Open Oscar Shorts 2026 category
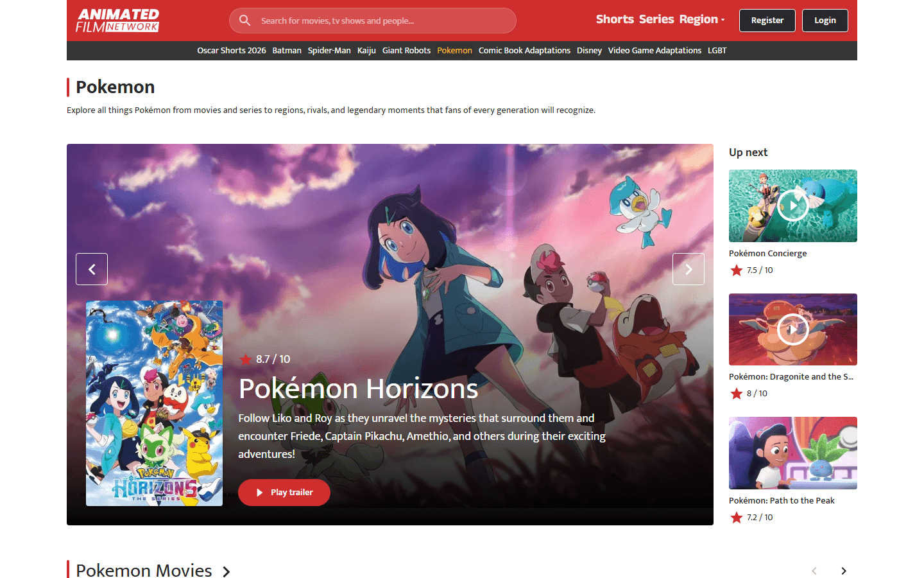 [x=232, y=51]
